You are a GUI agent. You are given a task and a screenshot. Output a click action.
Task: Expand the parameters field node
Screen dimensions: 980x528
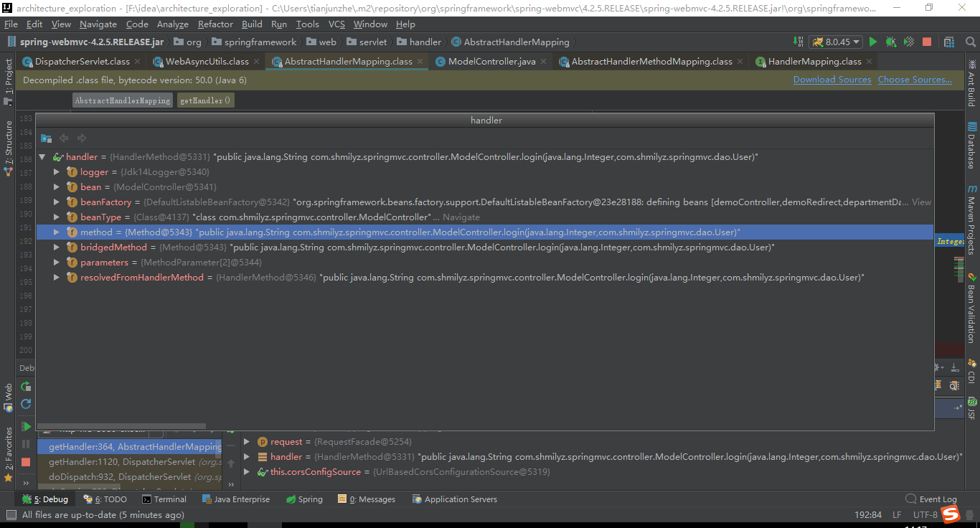57,263
